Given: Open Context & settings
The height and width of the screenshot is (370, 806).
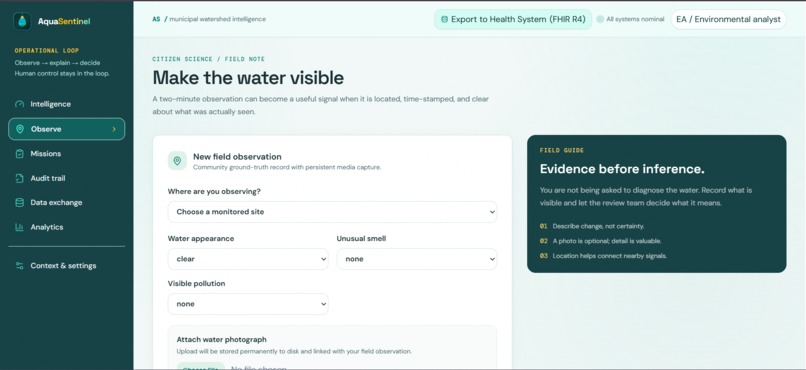Looking at the screenshot, I should 66,266.
